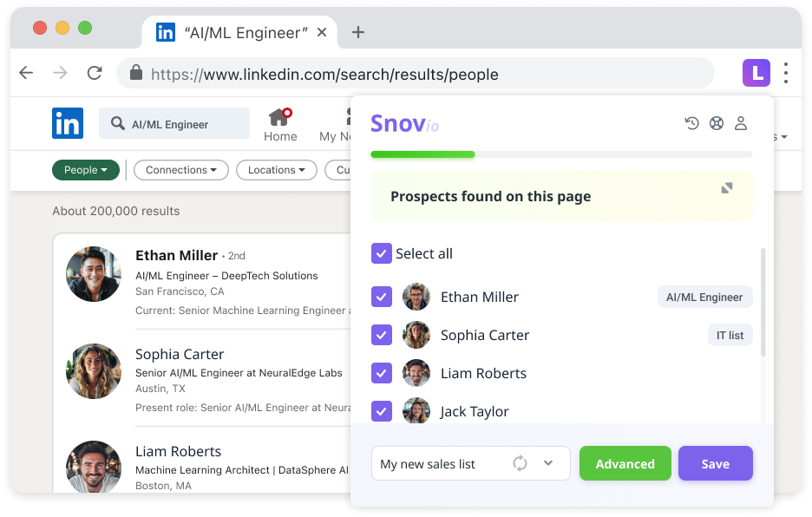The image size is (812, 517).
Task: Open Snov.io help lifebuoy icon
Action: [717, 123]
